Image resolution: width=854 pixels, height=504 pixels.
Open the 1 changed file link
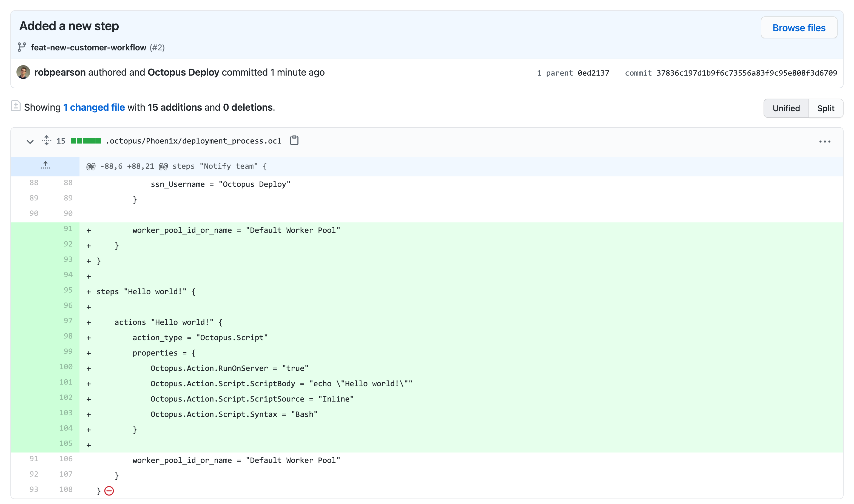[94, 107]
